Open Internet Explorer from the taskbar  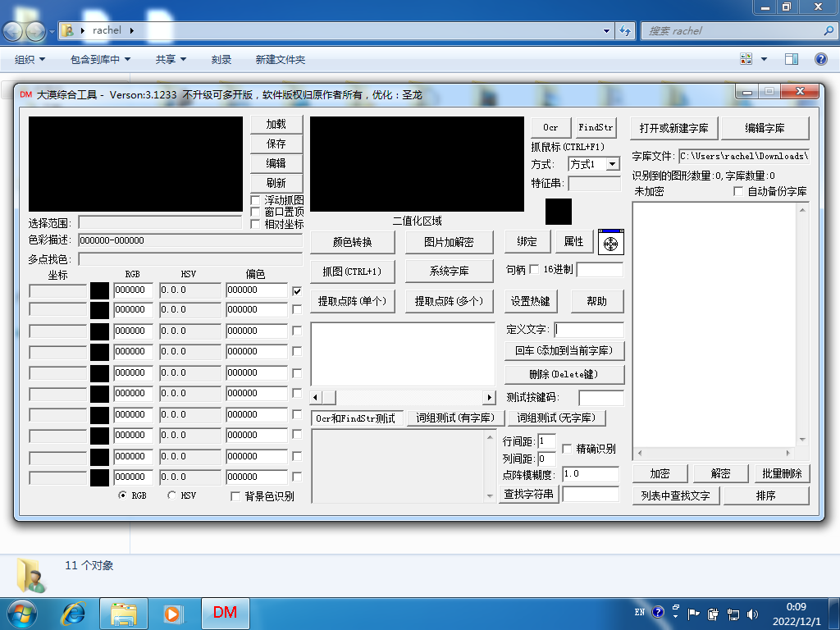click(75, 613)
